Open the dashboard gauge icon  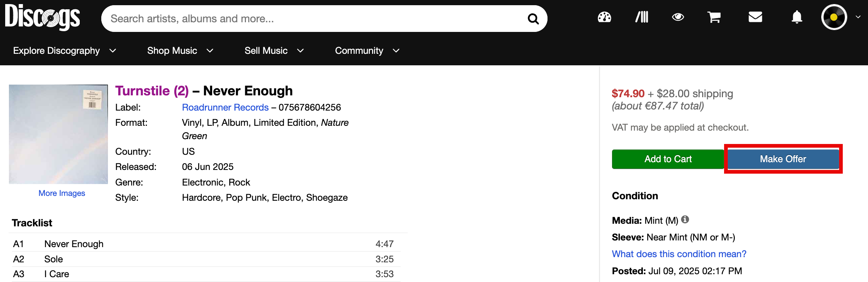click(604, 17)
